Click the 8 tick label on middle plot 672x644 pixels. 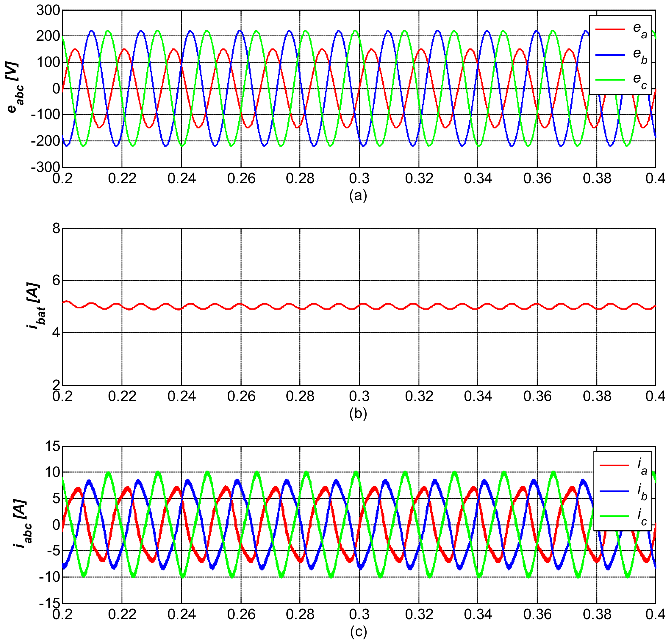pos(56,229)
